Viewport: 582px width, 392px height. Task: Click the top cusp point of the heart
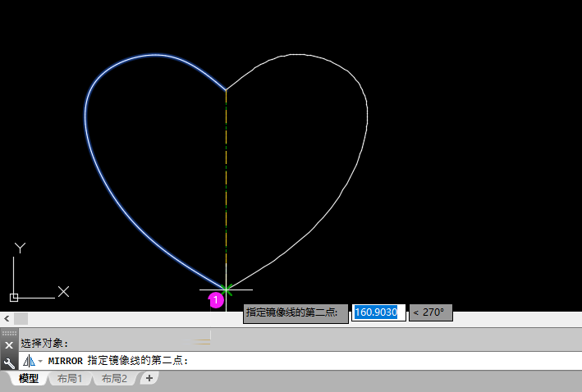pos(226,89)
